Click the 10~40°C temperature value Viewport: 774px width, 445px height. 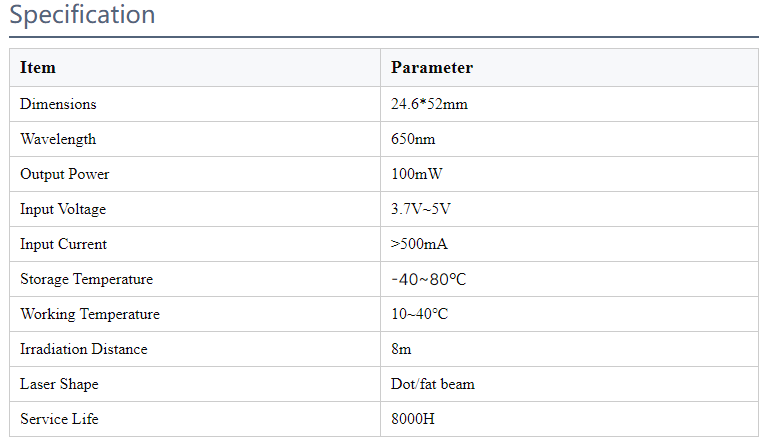tap(419, 314)
